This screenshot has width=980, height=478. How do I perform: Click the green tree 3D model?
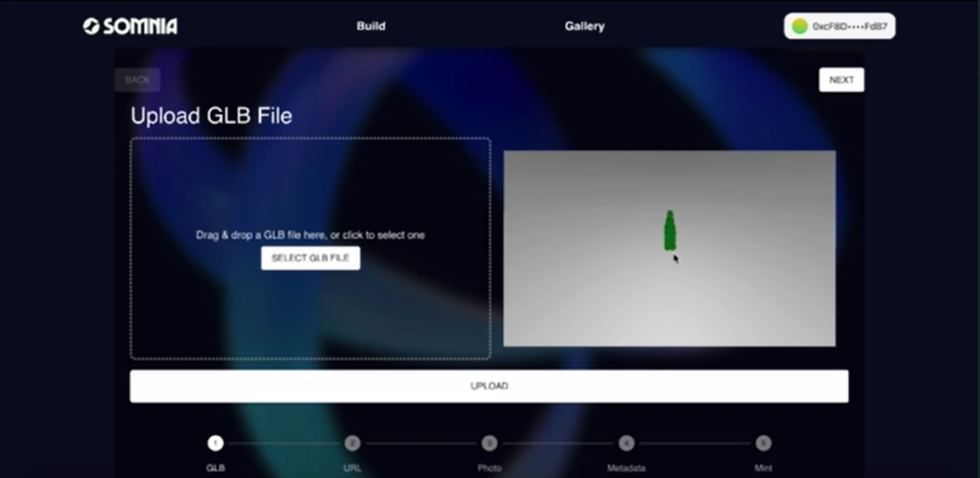pyautogui.click(x=669, y=231)
